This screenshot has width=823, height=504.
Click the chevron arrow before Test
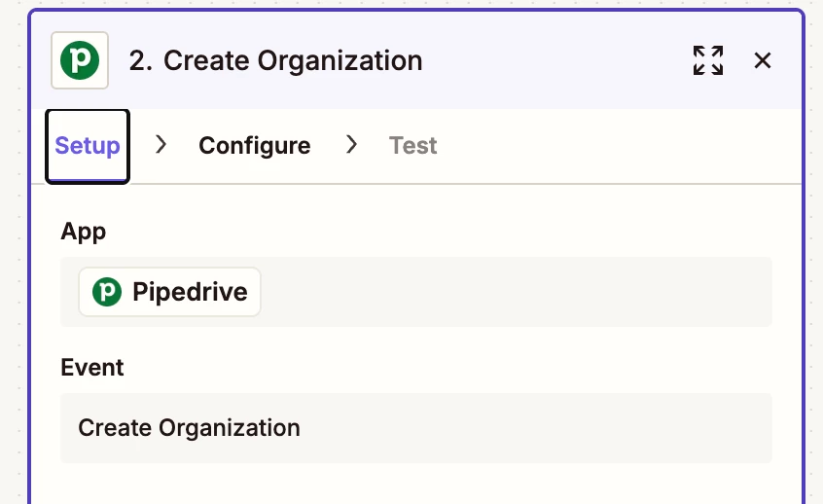(x=351, y=145)
